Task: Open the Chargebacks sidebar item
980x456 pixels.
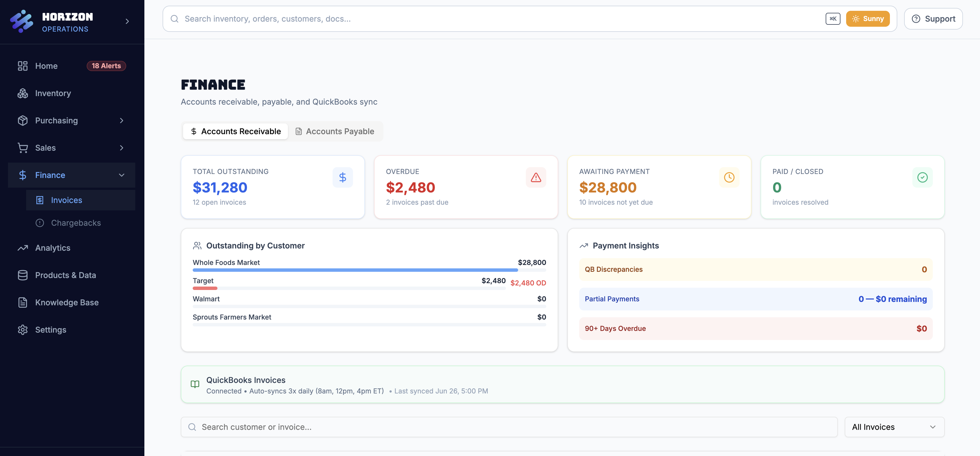Action: point(81,223)
